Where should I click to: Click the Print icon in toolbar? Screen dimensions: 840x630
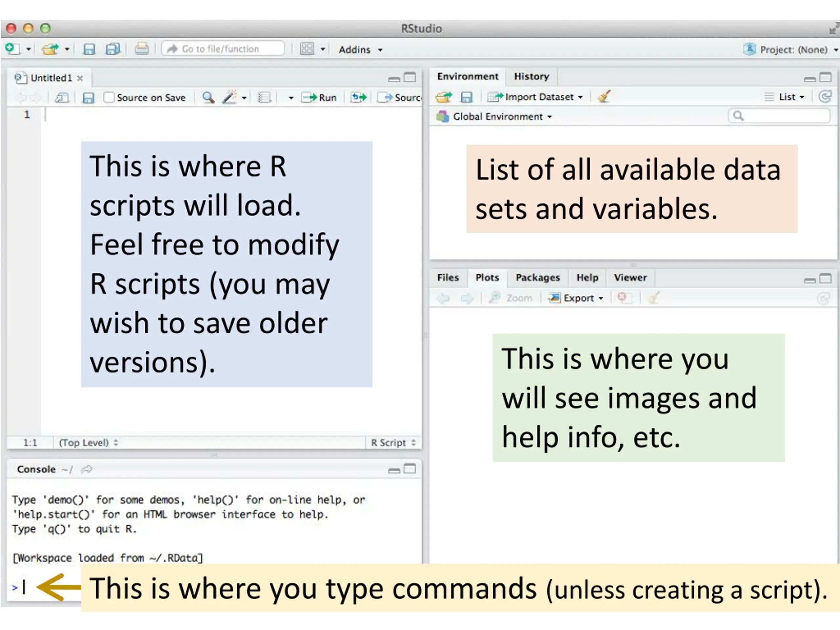[142, 49]
